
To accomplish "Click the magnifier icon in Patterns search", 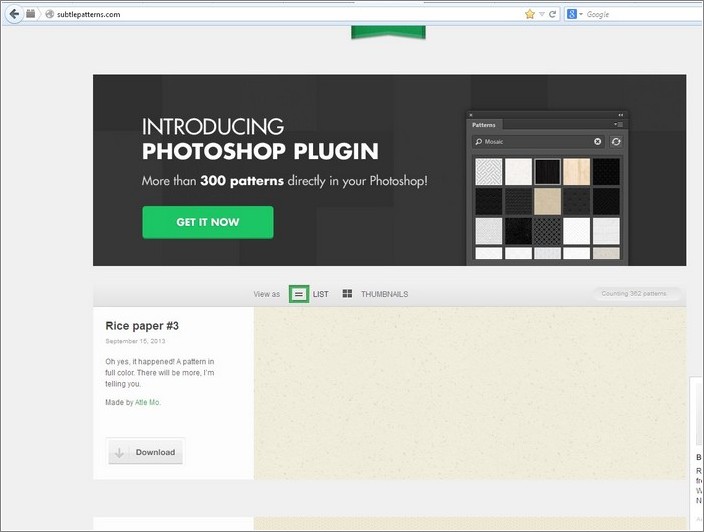I will tap(479, 141).
